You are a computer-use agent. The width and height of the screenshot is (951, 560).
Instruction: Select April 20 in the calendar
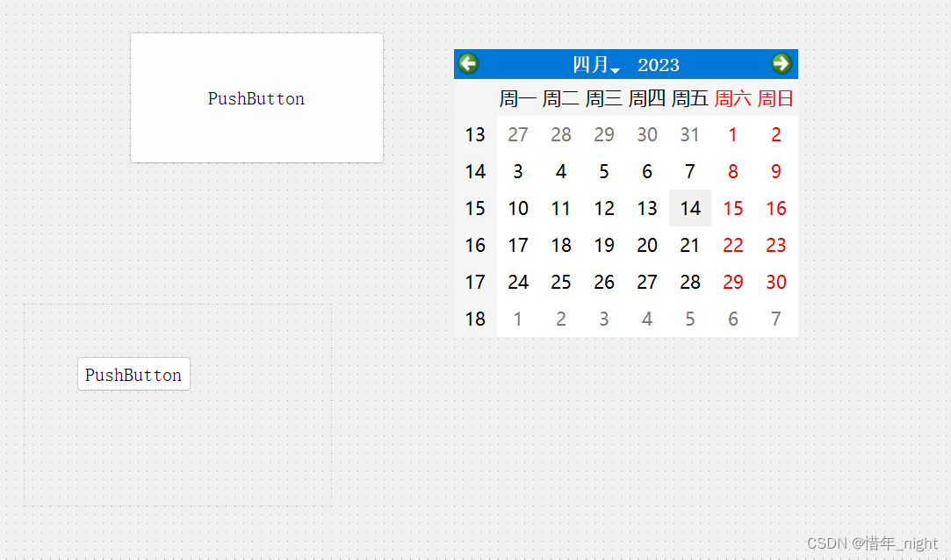point(647,245)
